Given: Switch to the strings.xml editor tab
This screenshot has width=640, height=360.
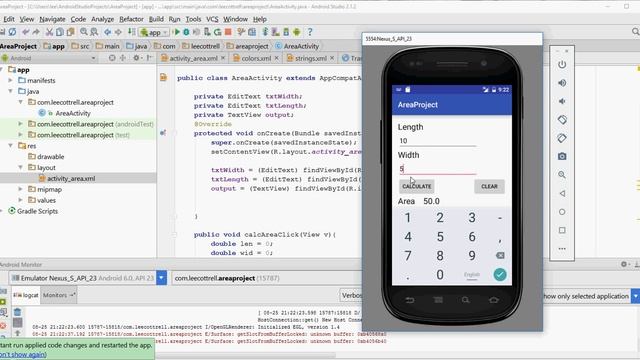Looking at the screenshot, I should tap(310, 58).
